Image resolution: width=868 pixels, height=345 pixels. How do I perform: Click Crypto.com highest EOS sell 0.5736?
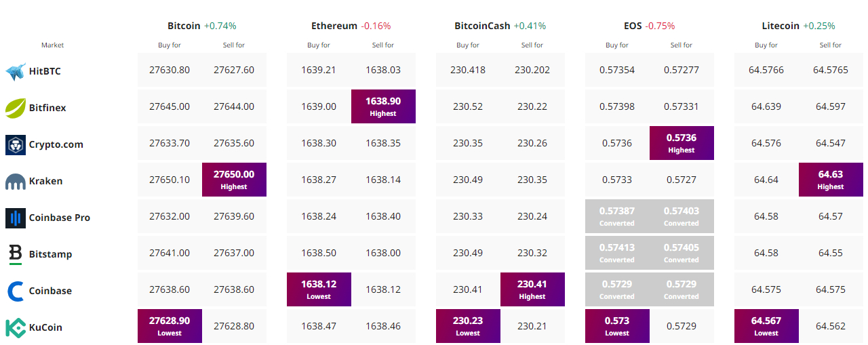[x=682, y=143]
